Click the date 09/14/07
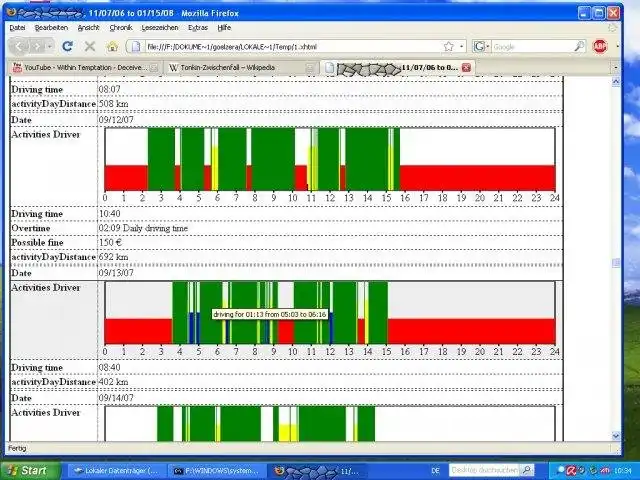Viewport: 640px width, 480px height. tap(116, 398)
